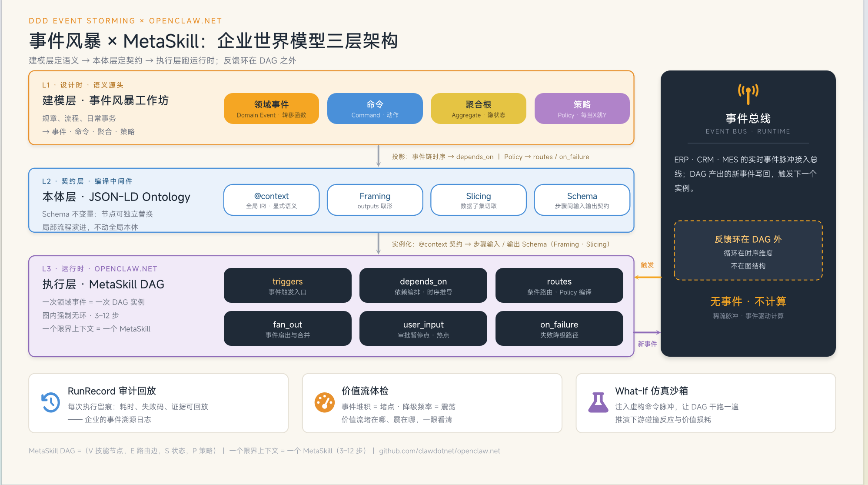Click the heading 本体层 · JSON-LD Ontology
Screen dimensions: 868x485
pos(116,197)
